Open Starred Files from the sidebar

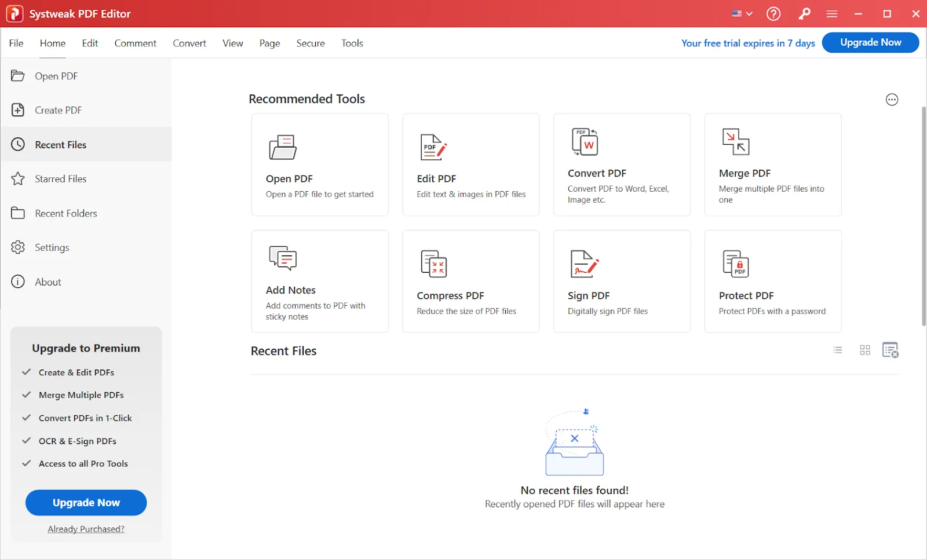point(60,178)
